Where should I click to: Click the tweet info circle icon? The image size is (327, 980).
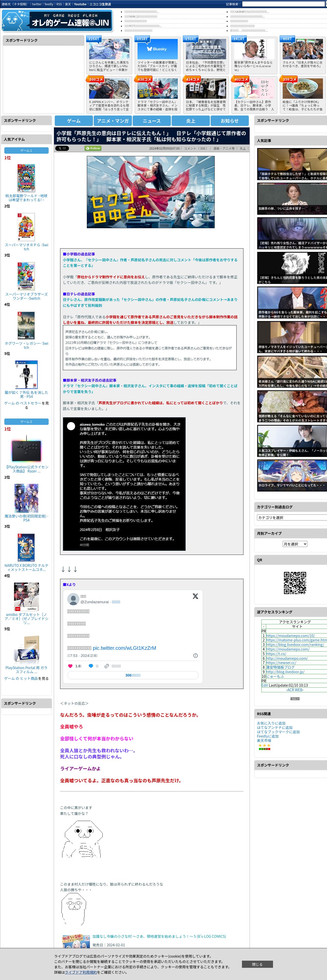(x=195, y=655)
